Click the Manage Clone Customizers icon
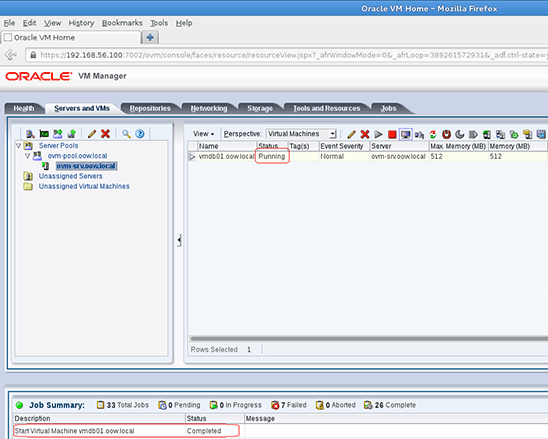Screen dimensions: 548x439 [514, 134]
